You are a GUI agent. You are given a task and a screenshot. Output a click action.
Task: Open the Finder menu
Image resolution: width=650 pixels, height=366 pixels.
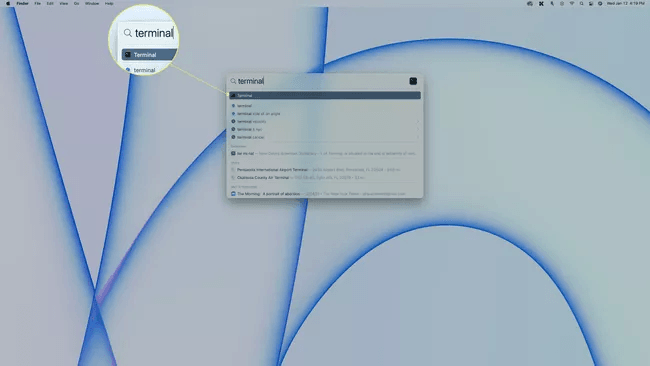(22, 3)
